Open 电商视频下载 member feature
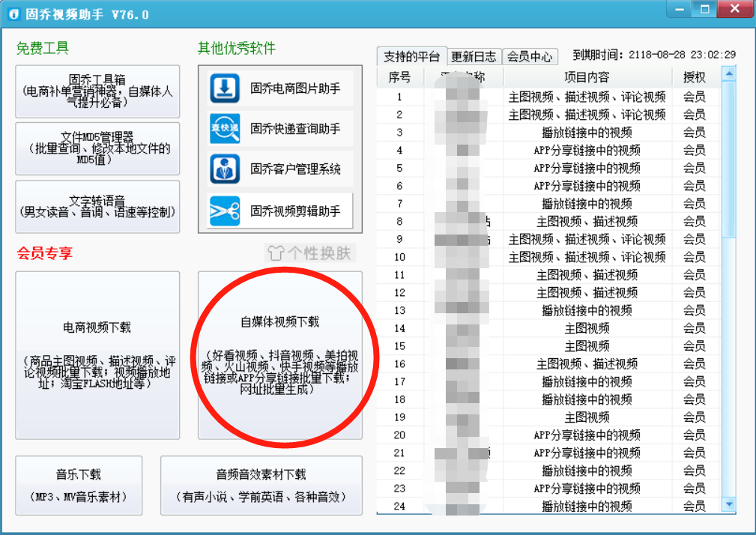 [97, 355]
